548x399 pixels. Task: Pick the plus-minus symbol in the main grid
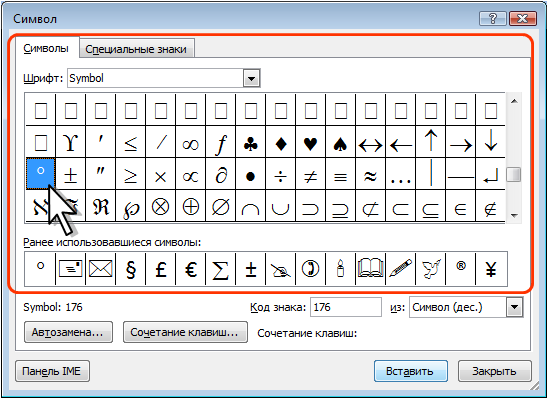71,174
